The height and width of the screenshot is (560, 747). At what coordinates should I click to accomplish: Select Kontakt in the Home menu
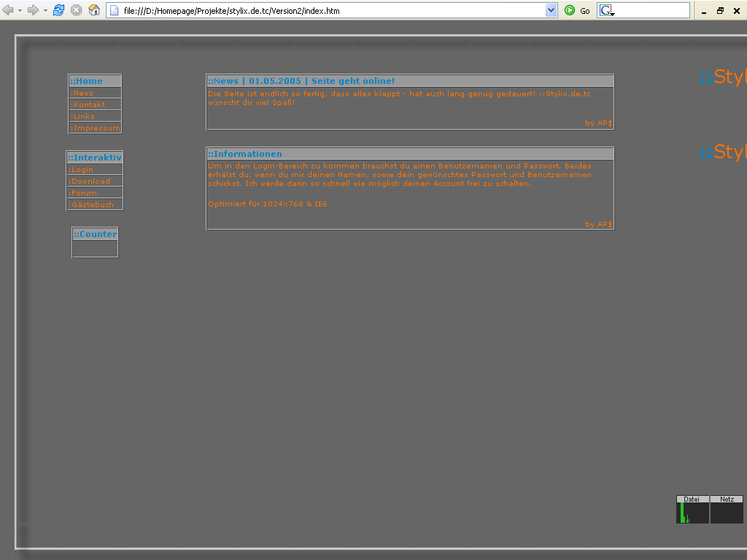(88, 105)
